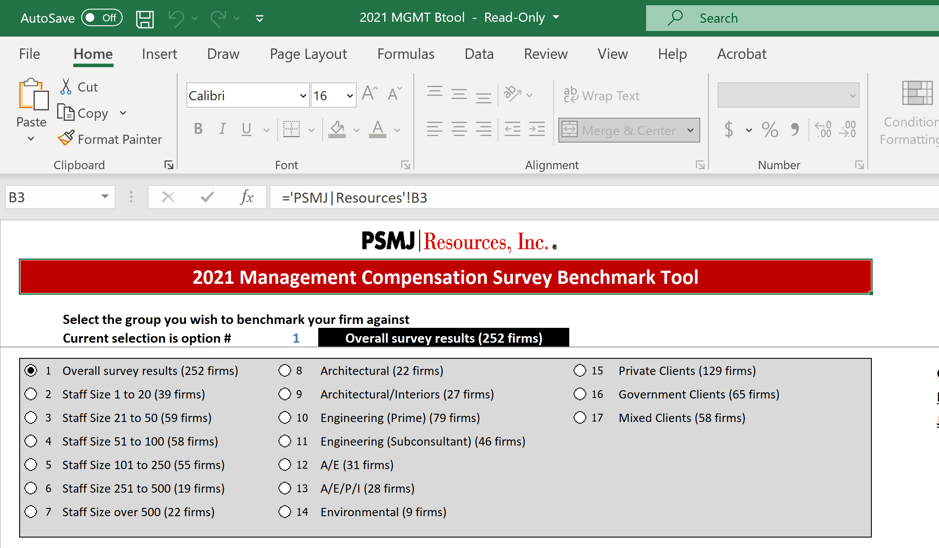939x548 pixels.
Task: Select Staff Size over 500 option
Action: pos(31,512)
